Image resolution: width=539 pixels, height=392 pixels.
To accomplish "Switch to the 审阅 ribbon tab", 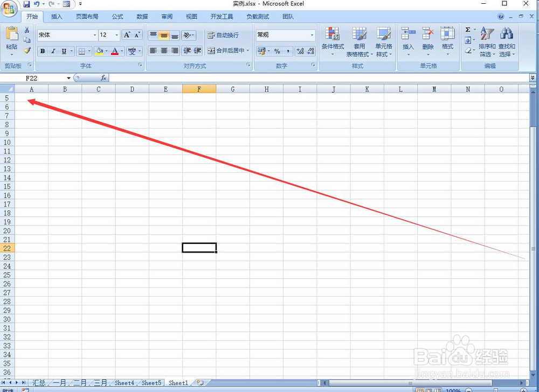I will [167, 17].
